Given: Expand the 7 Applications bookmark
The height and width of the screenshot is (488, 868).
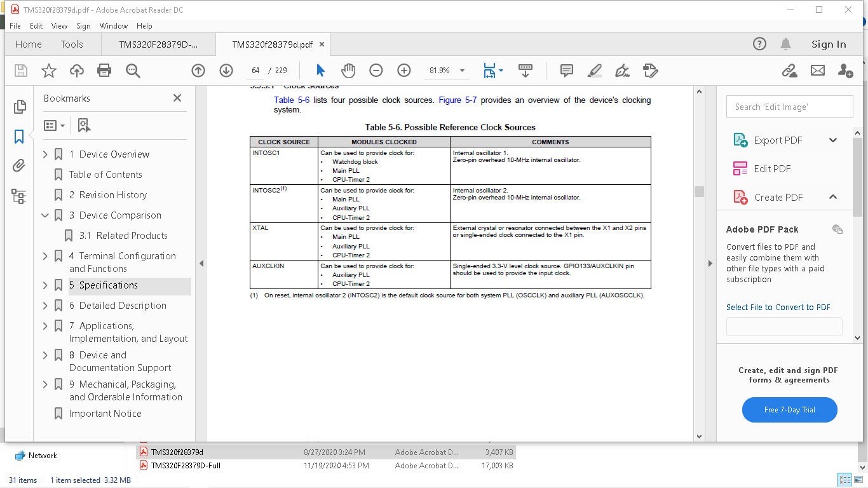Looking at the screenshot, I should point(45,326).
